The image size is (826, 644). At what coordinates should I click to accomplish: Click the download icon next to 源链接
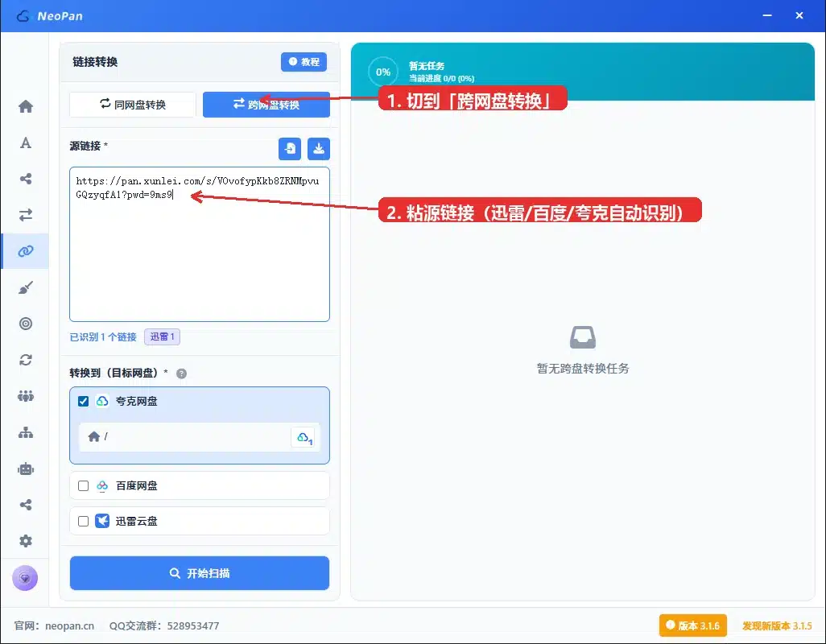point(319,148)
